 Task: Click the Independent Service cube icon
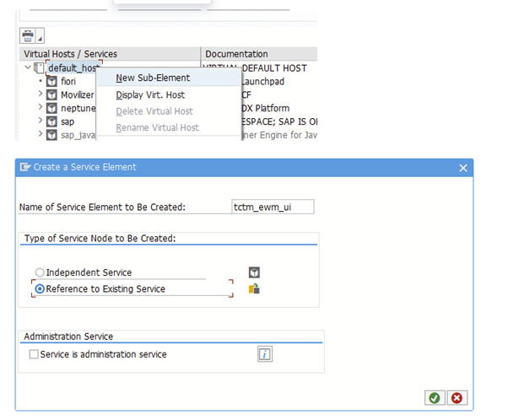[253, 272]
